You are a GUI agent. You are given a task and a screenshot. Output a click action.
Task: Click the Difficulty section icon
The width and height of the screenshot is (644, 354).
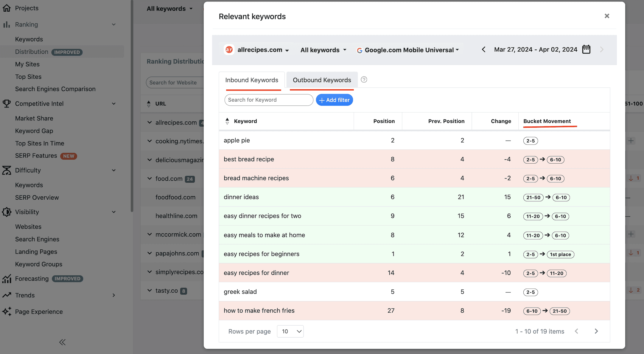pos(7,170)
